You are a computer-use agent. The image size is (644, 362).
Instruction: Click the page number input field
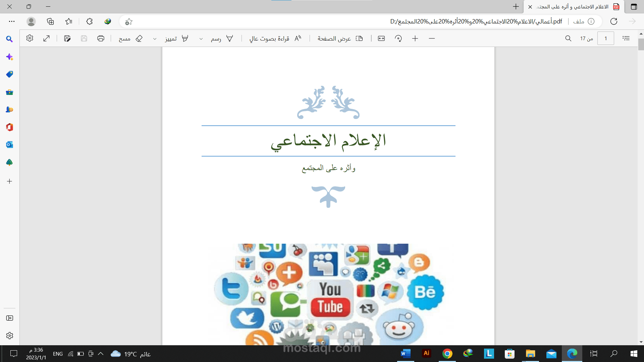point(606,38)
